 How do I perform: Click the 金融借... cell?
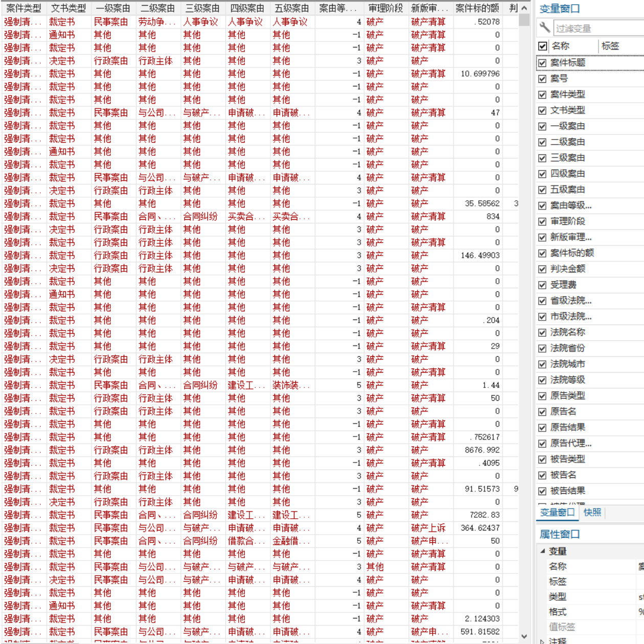292,541
